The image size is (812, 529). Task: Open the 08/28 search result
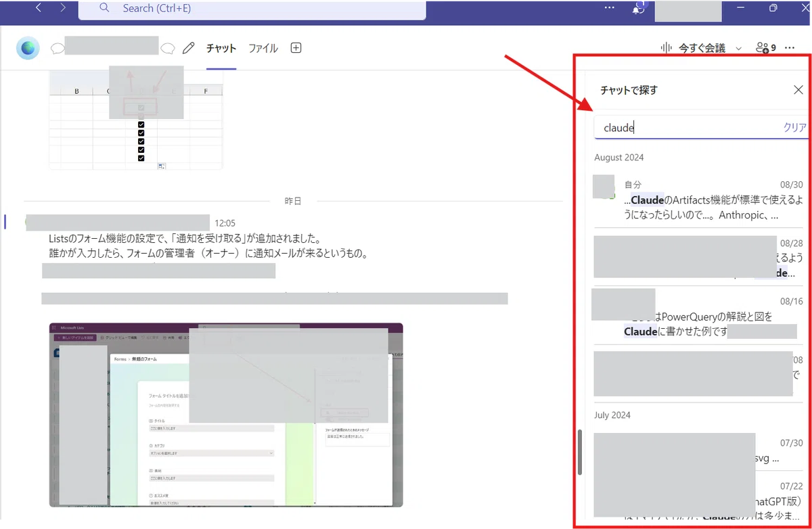click(x=699, y=257)
